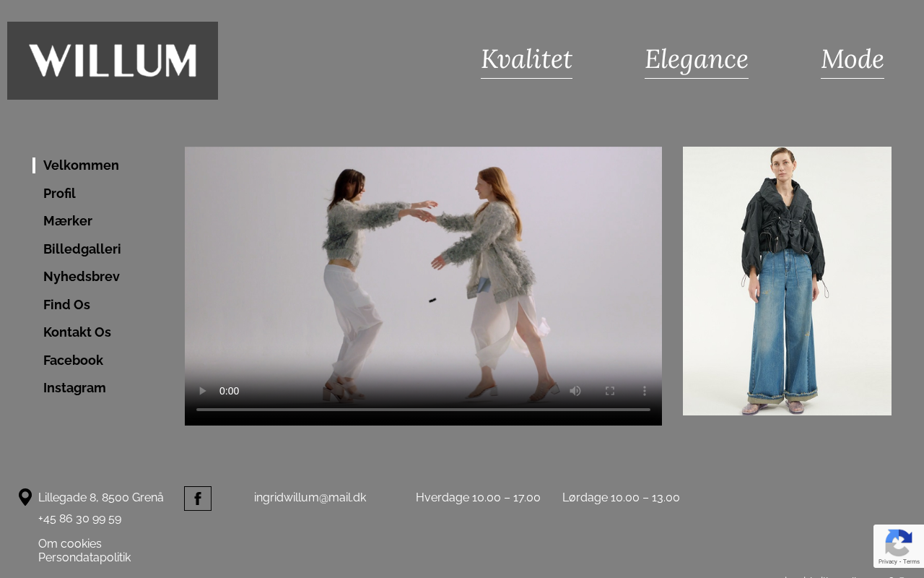The width and height of the screenshot is (924, 578).
Task: Mute the video sound
Action: (575, 391)
